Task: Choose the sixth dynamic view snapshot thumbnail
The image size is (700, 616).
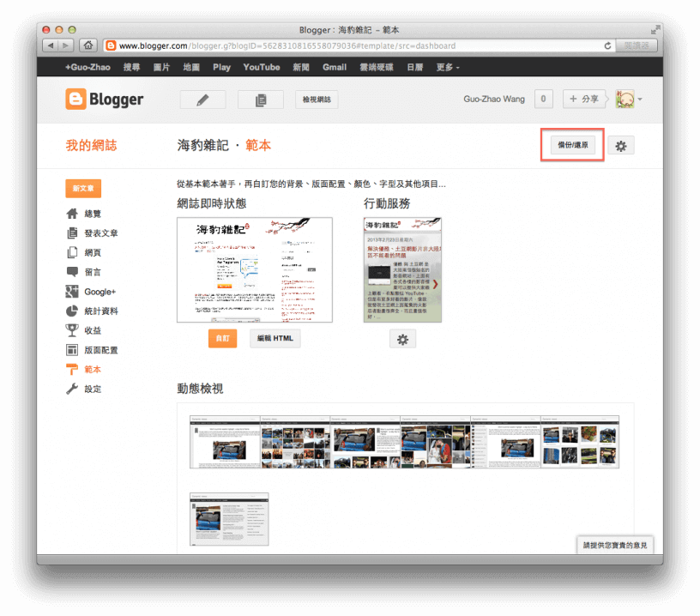Action: (580, 442)
